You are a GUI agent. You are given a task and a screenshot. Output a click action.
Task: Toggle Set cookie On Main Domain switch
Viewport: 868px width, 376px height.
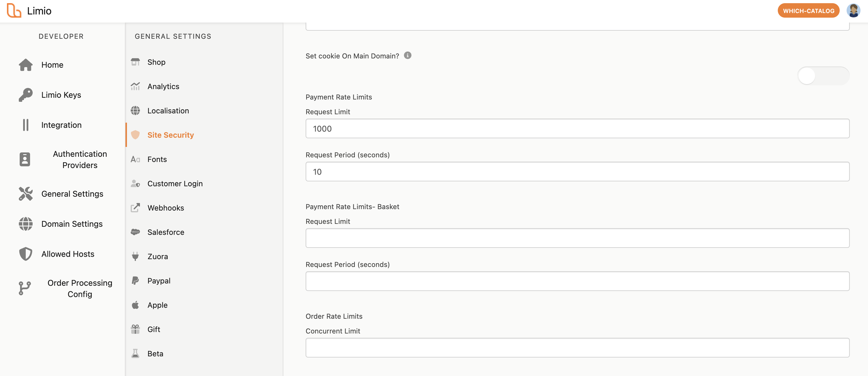pos(823,76)
